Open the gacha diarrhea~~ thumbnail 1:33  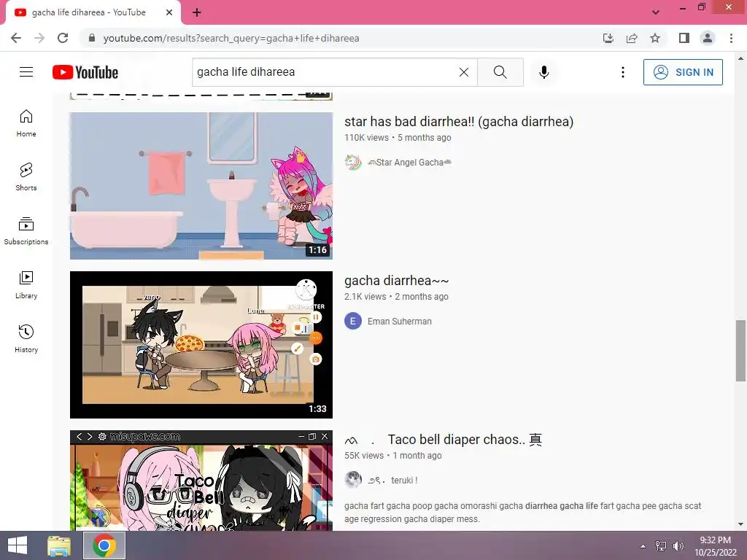(201, 345)
